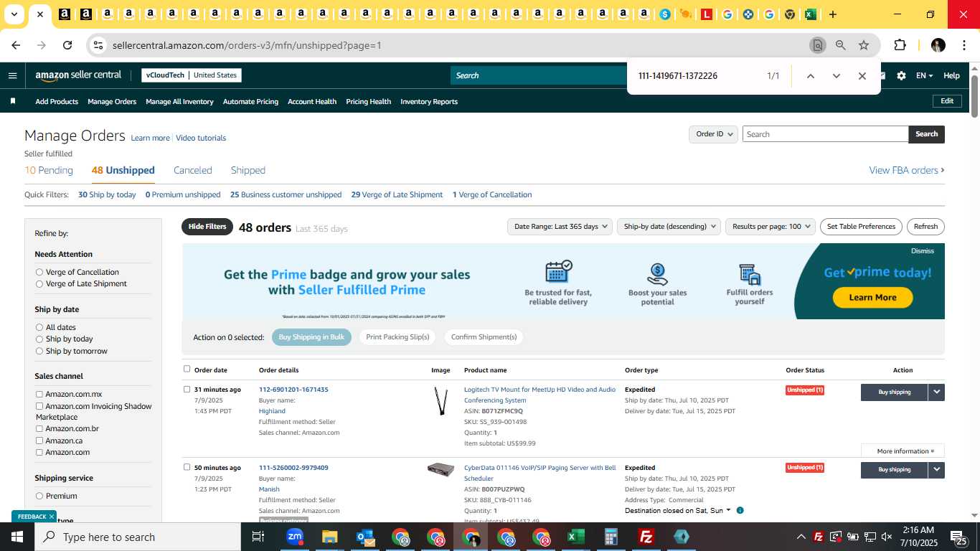Tick the select-all orders checkbox
The image size is (980, 551).
(x=187, y=369)
